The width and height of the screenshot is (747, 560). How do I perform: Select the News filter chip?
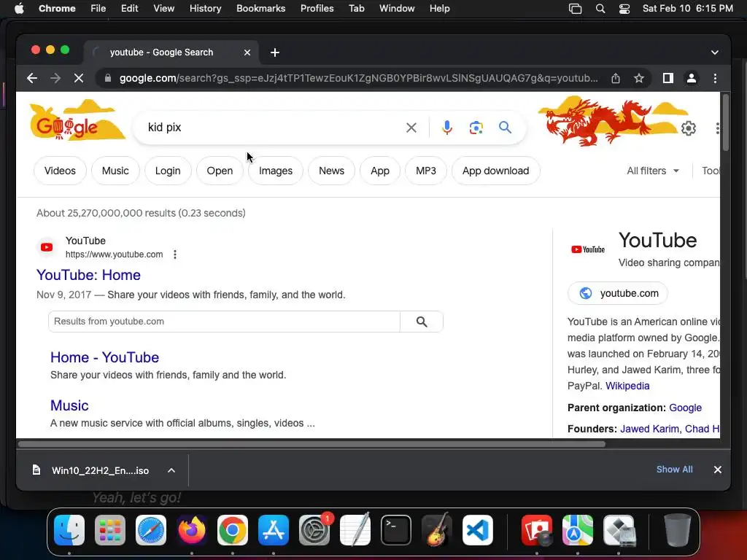[332, 171]
